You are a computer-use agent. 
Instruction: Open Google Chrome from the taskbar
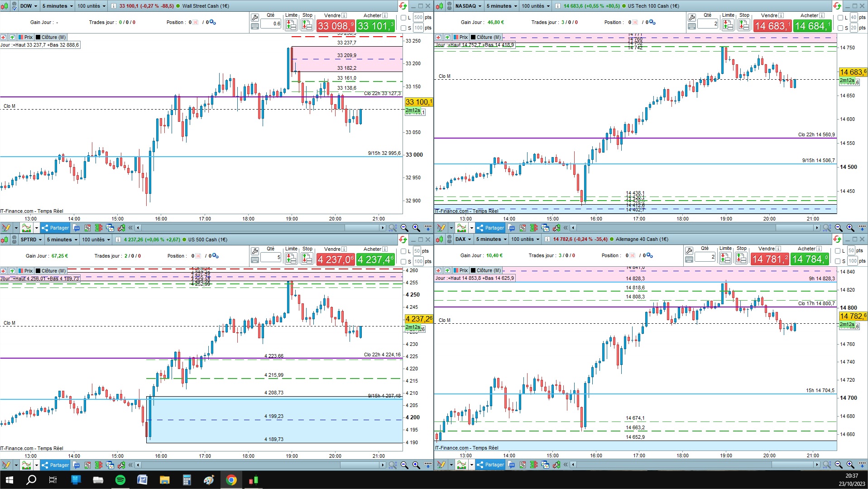pos(231,480)
